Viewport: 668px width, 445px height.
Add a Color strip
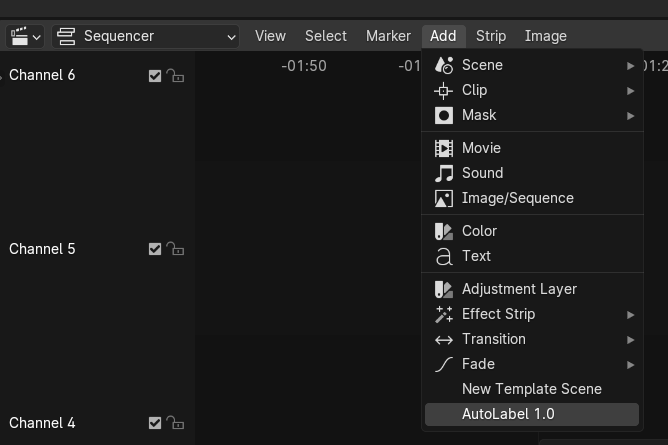[479, 231]
